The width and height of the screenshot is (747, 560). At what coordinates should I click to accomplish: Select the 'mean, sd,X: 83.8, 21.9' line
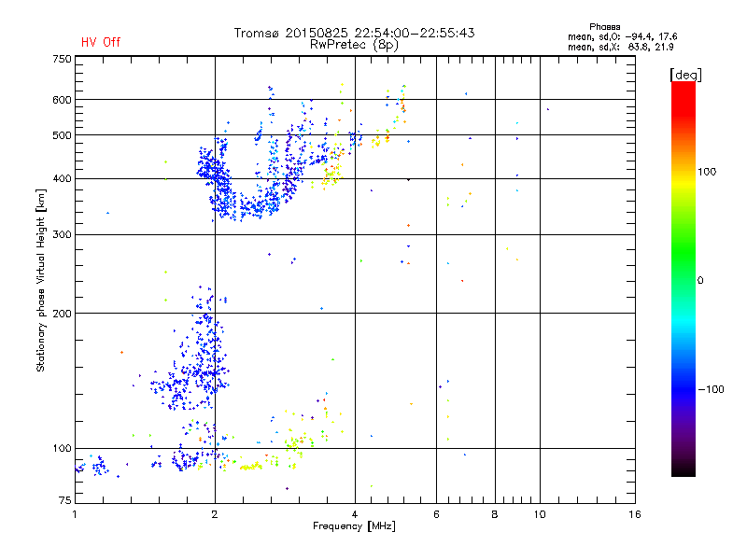coord(620,47)
